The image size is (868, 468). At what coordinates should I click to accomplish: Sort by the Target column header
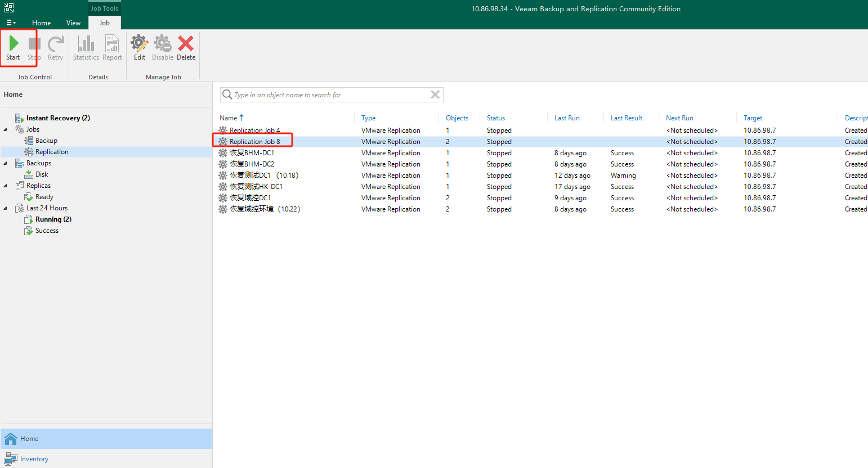coord(753,118)
